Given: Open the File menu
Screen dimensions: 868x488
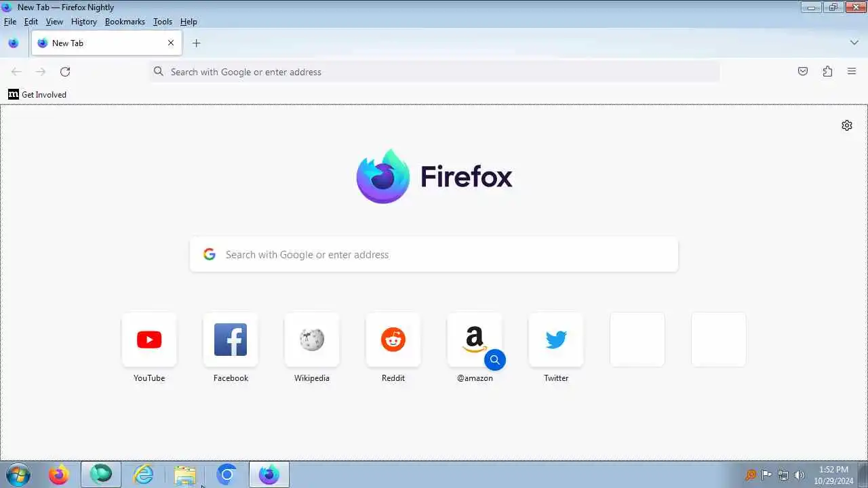Looking at the screenshot, I should coord(10,22).
